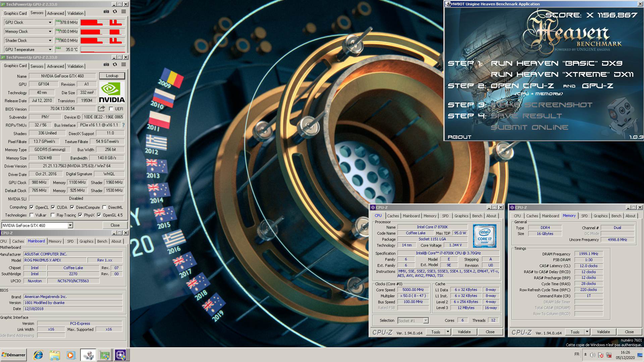Click the FR language indicator in taskbar

(x=577, y=354)
